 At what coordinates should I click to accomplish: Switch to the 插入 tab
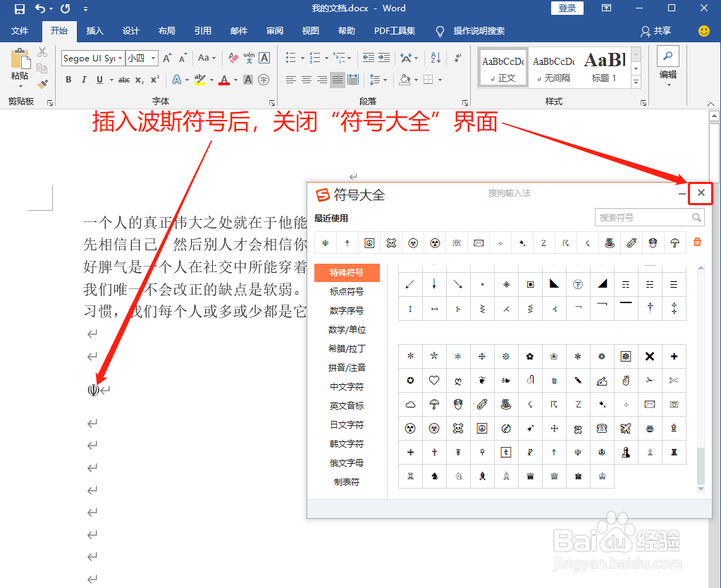[x=94, y=31]
